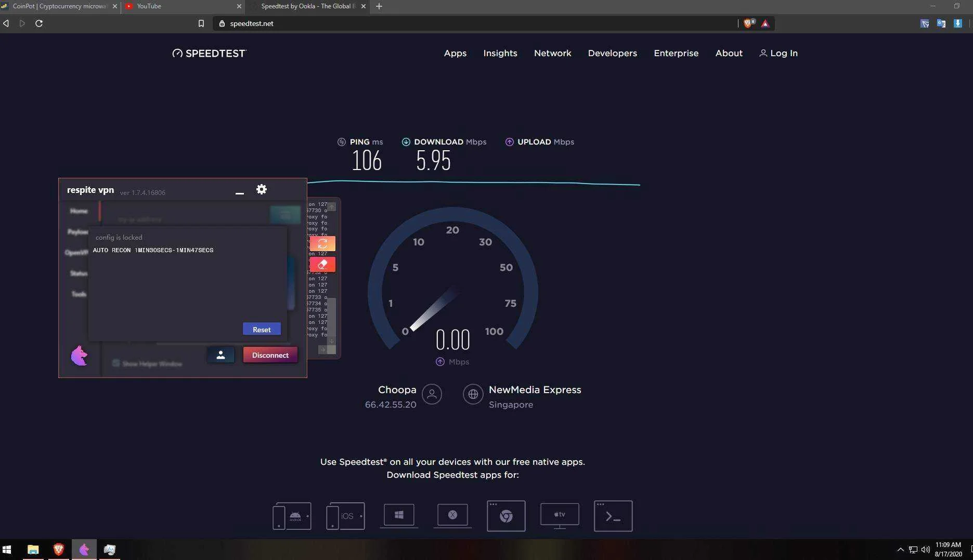
Task: Click the Brave Shields lion icon
Action: pos(748,23)
